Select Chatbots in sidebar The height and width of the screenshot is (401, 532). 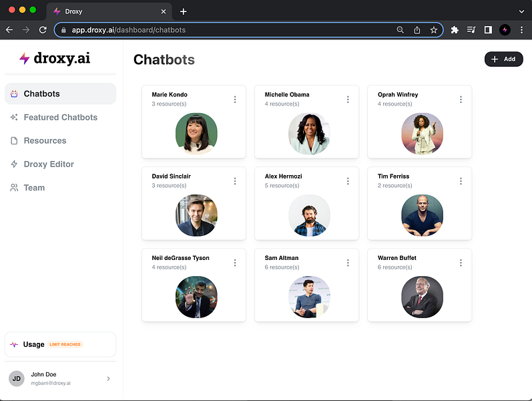[60, 94]
